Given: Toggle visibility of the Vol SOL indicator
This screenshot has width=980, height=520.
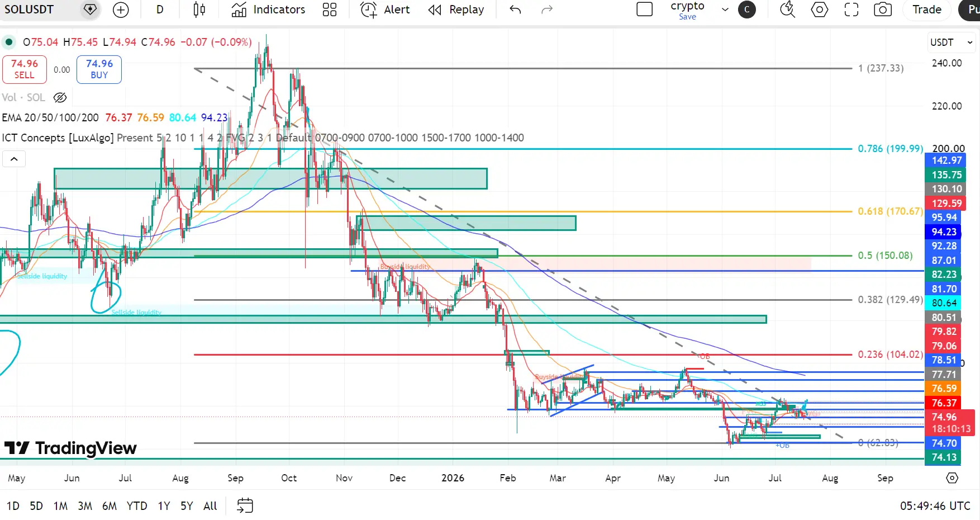Looking at the screenshot, I should point(60,98).
